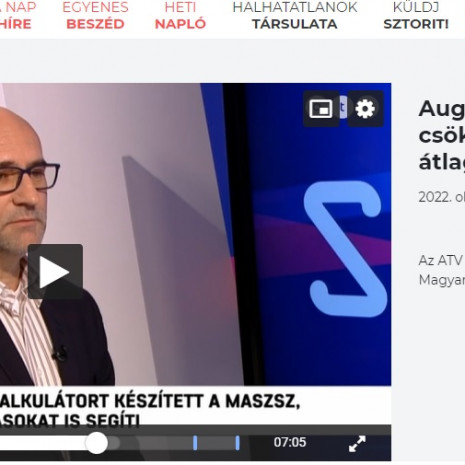Open the video settings gear

click(365, 109)
